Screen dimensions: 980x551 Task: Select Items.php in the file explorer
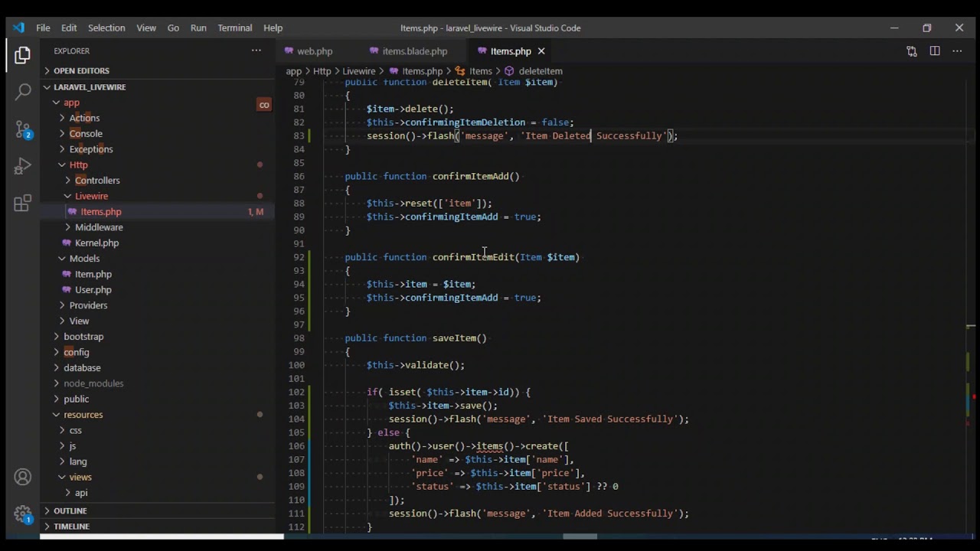pos(100,212)
